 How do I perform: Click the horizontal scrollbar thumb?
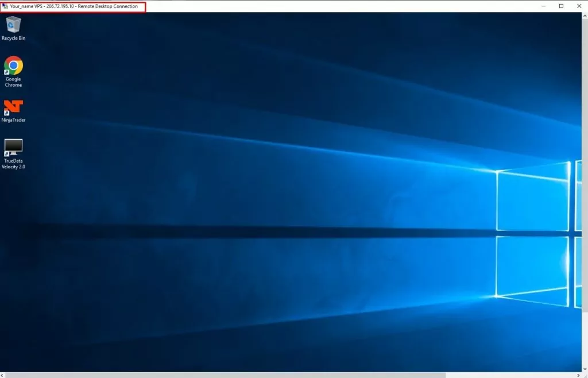[x=226, y=375]
